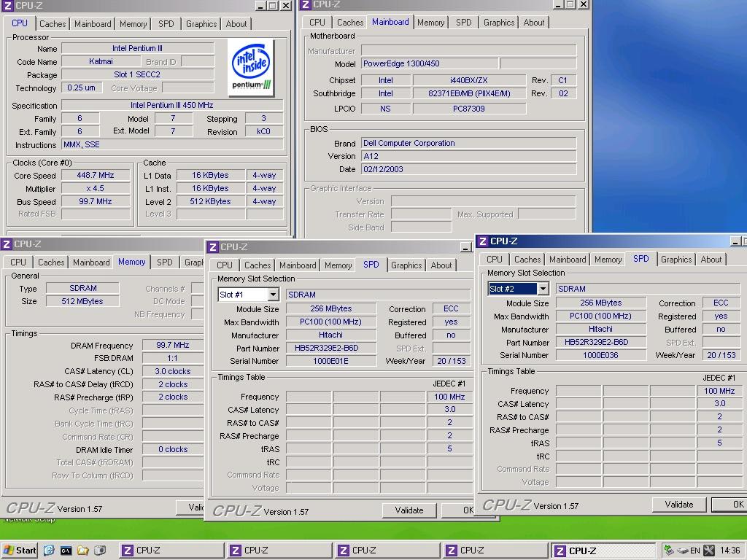This screenshot has height=560, width=747.
Task: Click the EN language indicator in tray
Action: [694, 551]
